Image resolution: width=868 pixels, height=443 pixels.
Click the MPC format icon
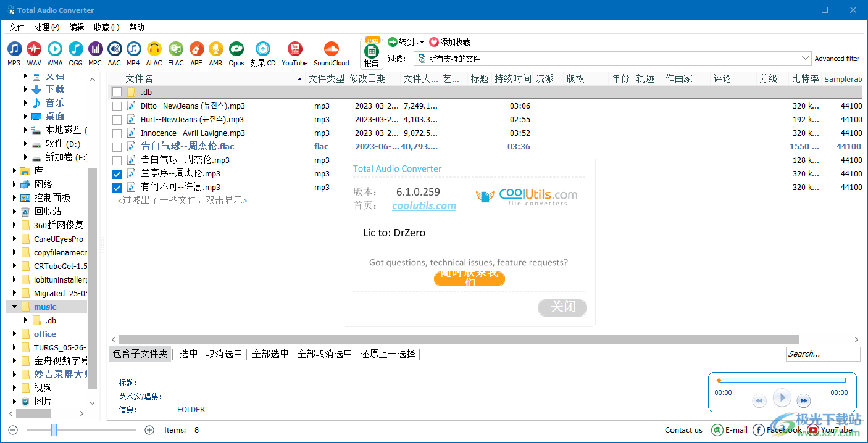coord(95,49)
